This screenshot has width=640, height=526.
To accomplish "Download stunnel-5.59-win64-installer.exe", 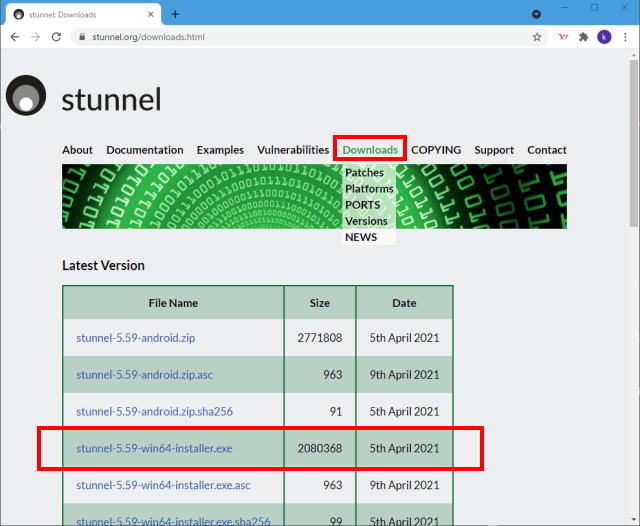I will pos(154,448).
